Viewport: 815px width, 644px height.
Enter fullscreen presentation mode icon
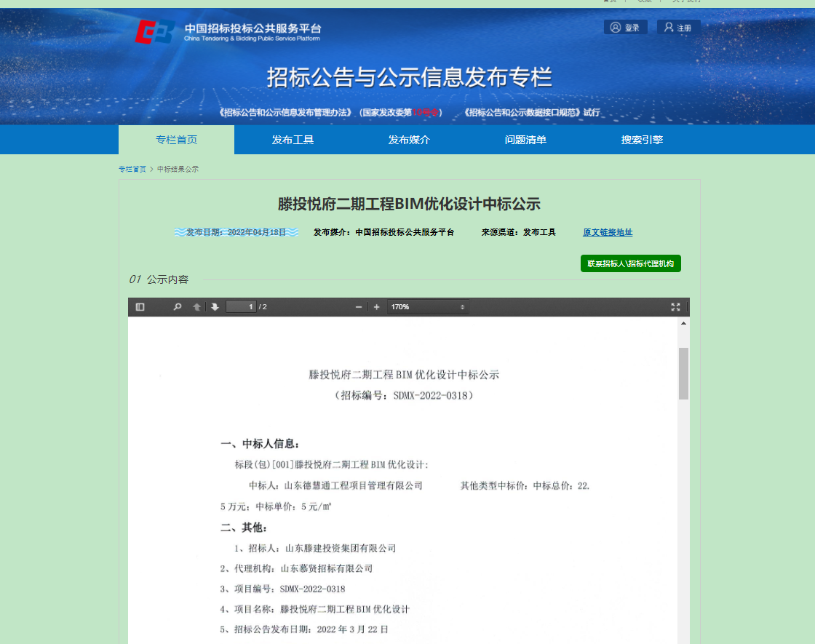coord(675,306)
